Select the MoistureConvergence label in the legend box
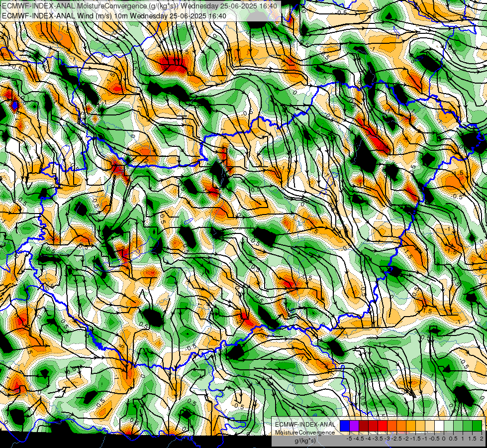The image size is (487, 448). point(305,433)
